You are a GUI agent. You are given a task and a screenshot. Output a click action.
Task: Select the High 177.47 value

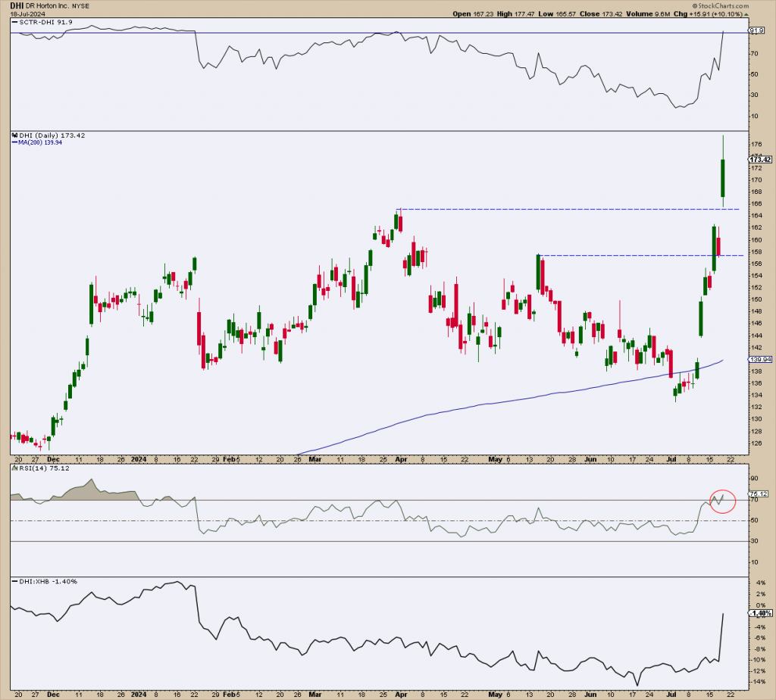(x=515, y=14)
